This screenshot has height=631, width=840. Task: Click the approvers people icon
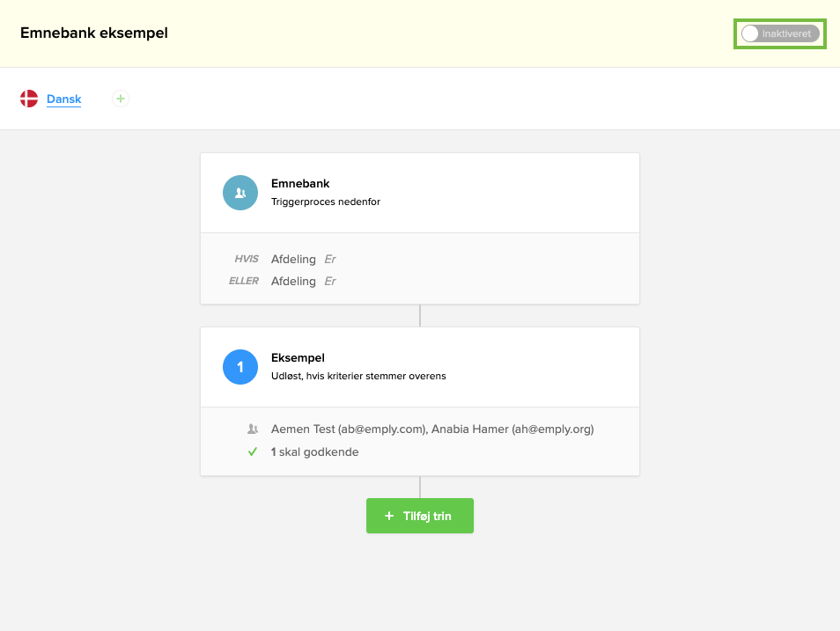(253, 429)
